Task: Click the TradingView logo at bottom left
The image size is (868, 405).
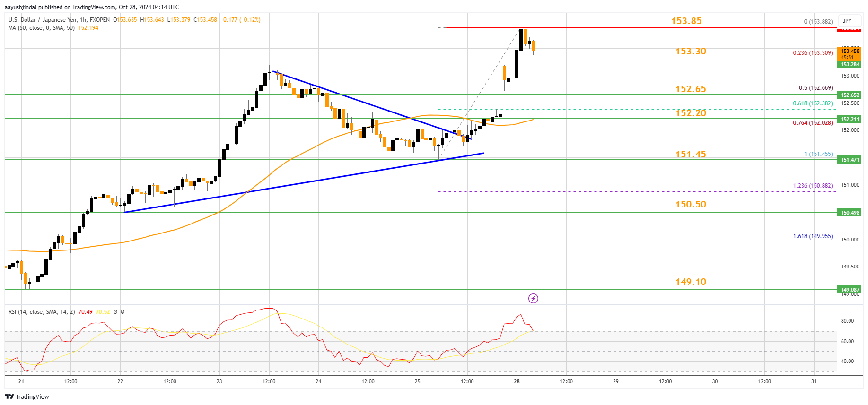Action: (x=27, y=396)
